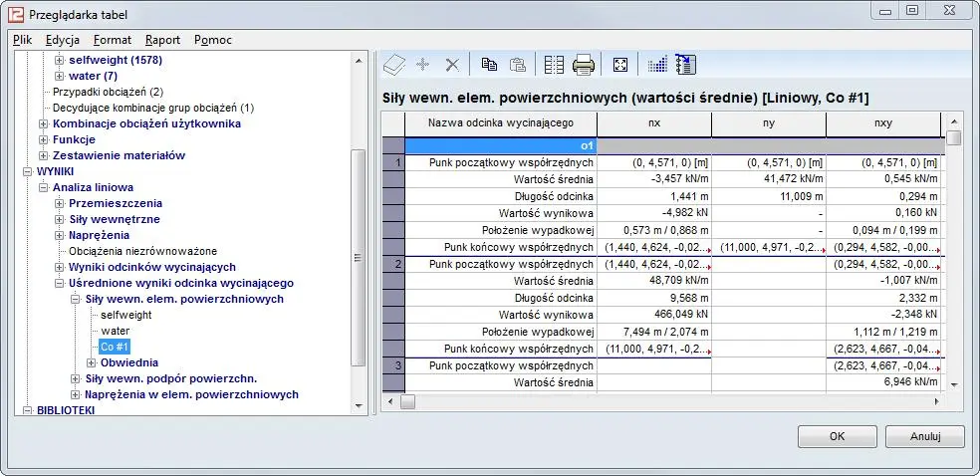Click the table columns layout icon

[554, 65]
